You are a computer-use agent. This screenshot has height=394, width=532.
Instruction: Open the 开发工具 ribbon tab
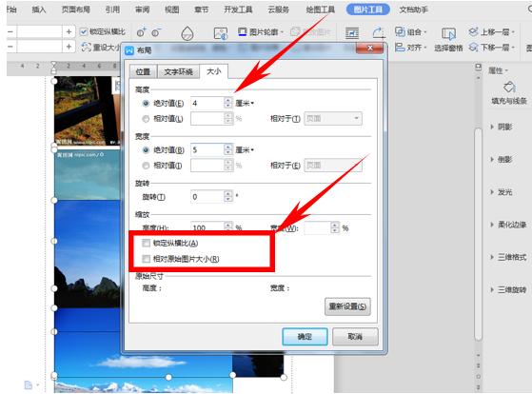(x=238, y=10)
